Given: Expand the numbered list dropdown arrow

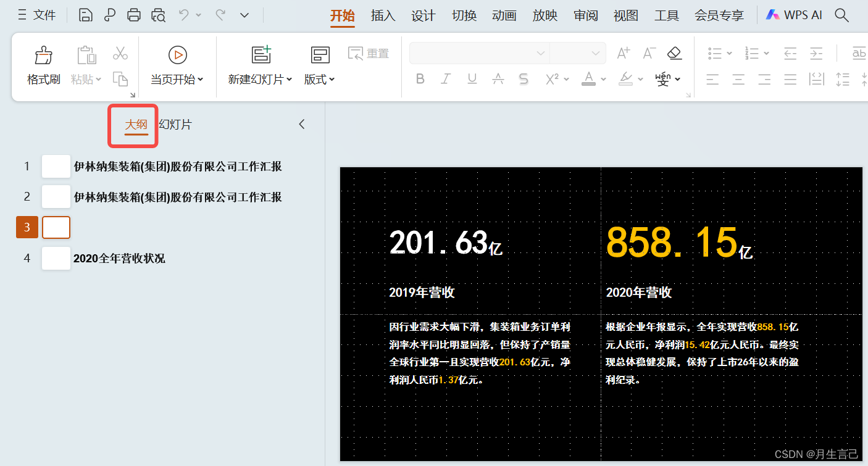Looking at the screenshot, I should pos(766,54).
